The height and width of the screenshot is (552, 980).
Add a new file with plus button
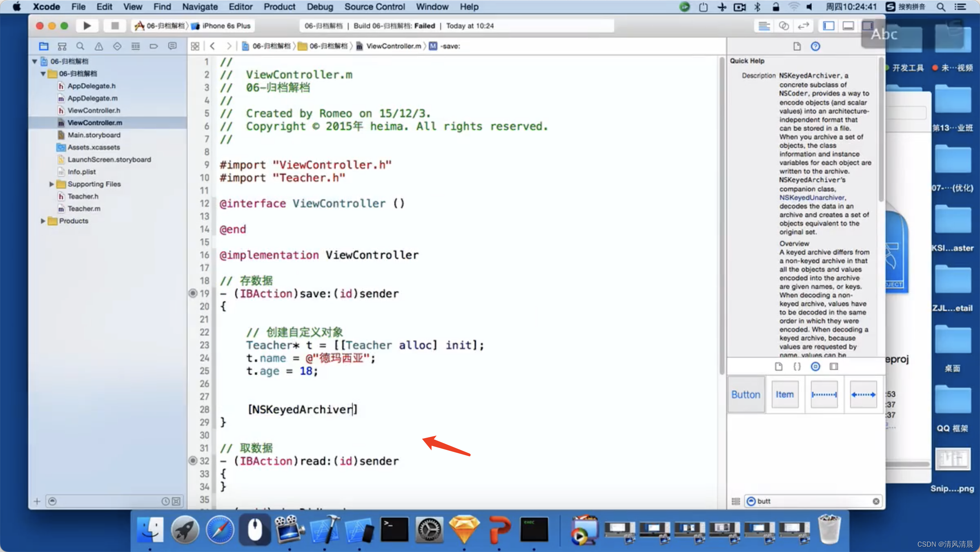pos(37,501)
